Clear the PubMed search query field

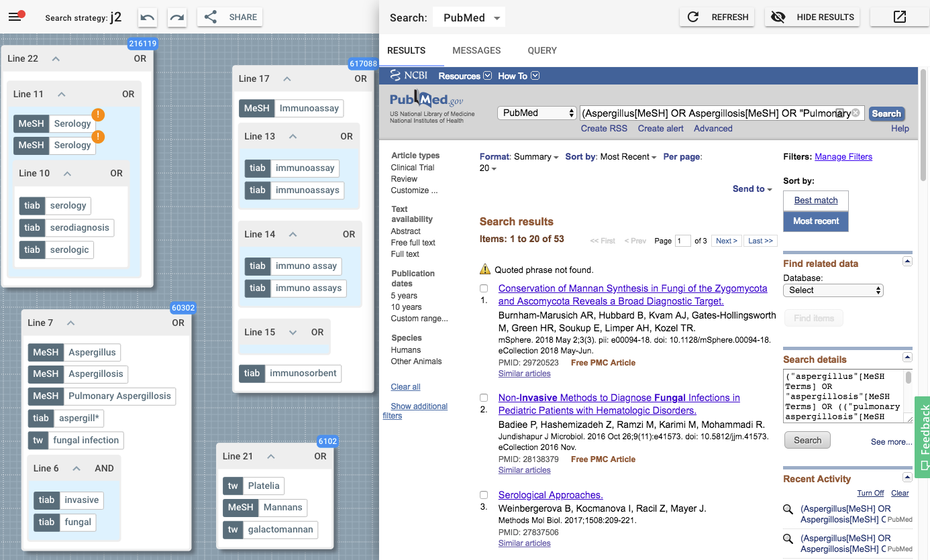click(856, 113)
